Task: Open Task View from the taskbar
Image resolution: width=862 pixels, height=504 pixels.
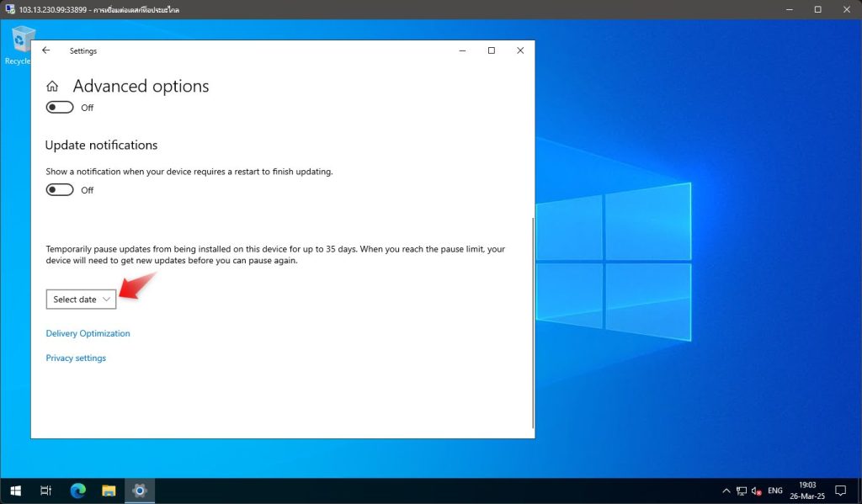Action: coord(45,490)
